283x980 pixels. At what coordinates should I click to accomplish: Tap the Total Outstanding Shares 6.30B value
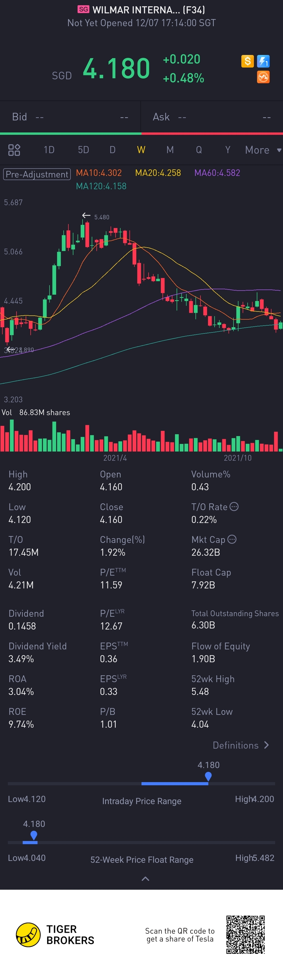pyautogui.click(x=203, y=625)
